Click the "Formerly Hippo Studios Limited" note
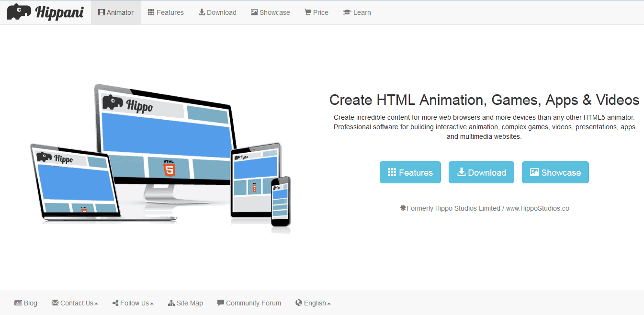The height and width of the screenshot is (315, 644). tap(484, 208)
